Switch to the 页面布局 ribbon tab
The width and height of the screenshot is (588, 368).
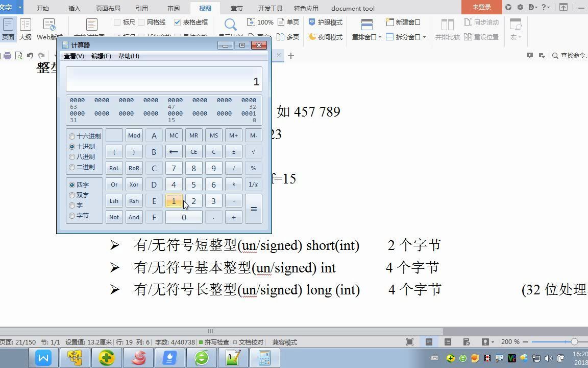[108, 8]
